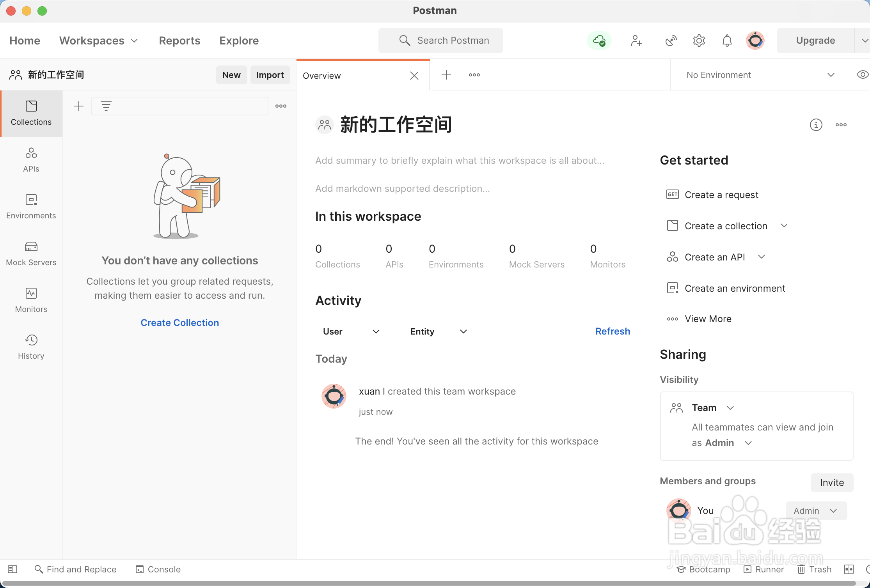Click the Create Collection link
The width and height of the screenshot is (870, 588).
180,323
